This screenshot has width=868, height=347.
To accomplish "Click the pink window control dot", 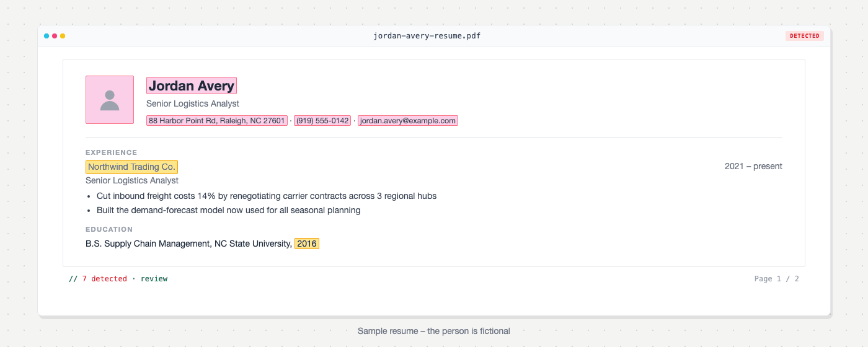I will coord(55,36).
